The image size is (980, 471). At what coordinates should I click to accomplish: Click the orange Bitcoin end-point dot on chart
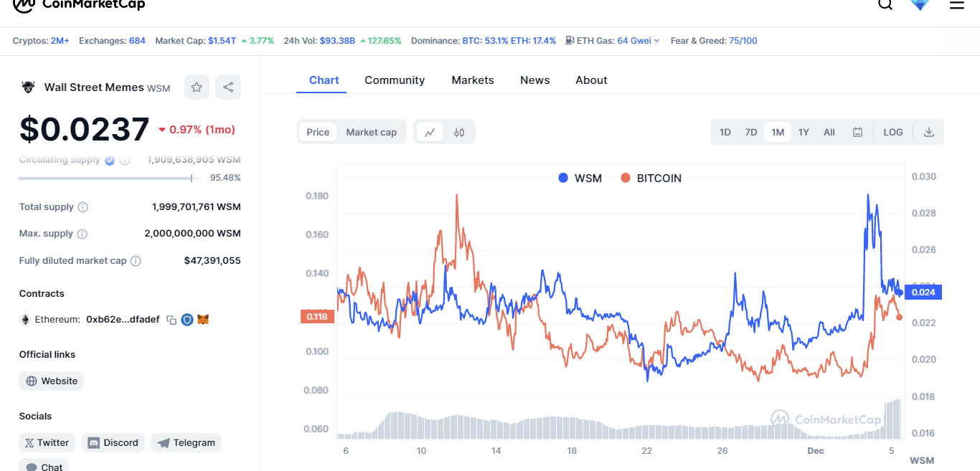point(899,317)
